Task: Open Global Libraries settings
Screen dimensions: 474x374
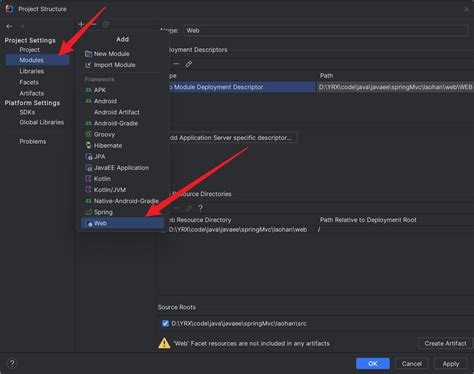Action: tap(42, 122)
